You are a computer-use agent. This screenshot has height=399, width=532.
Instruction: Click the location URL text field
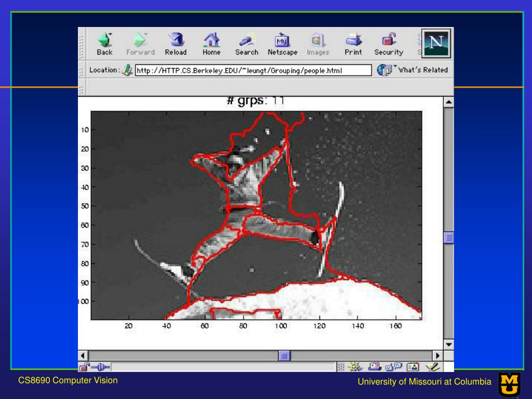[253, 70]
